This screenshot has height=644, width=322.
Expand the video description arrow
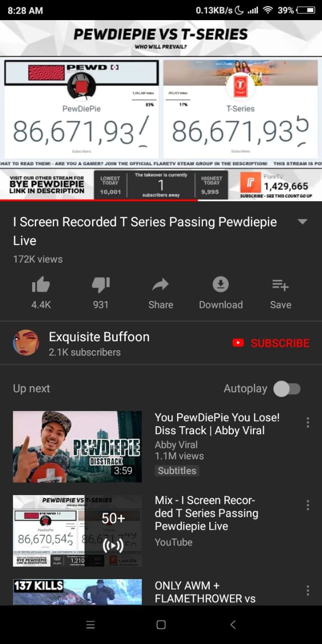(x=302, y=222)
